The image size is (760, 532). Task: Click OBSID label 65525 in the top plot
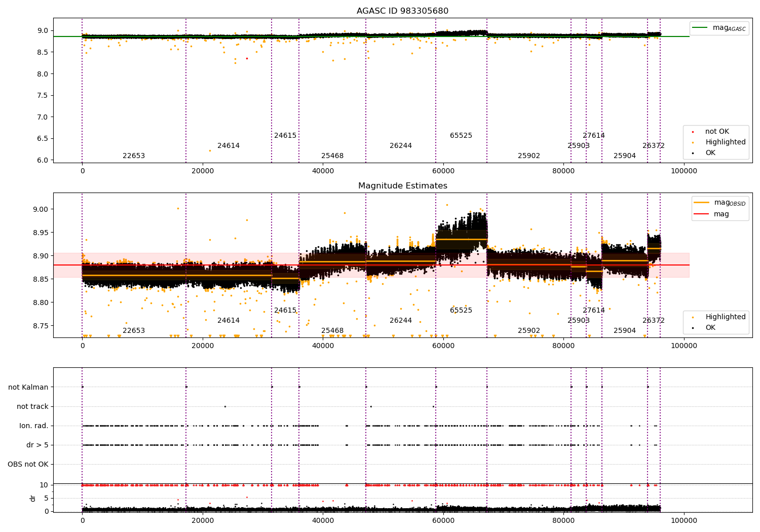point(461,136)
